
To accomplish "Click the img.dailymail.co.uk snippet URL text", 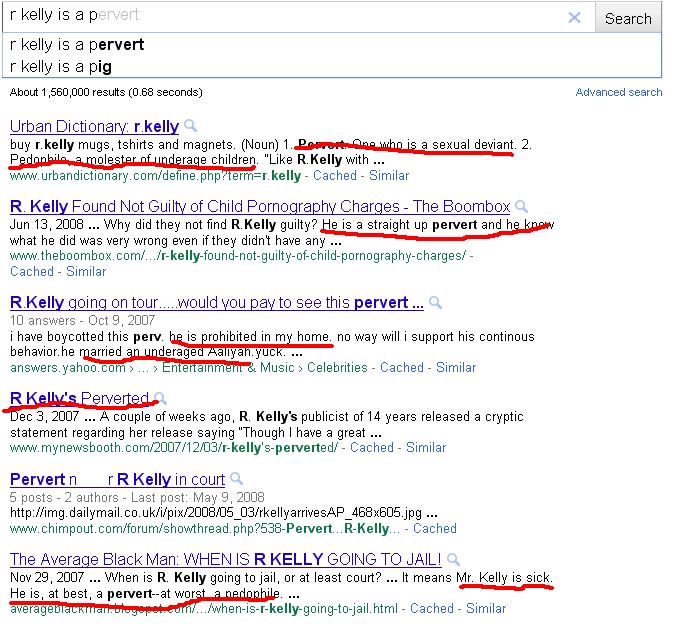I will pos(216,513).
